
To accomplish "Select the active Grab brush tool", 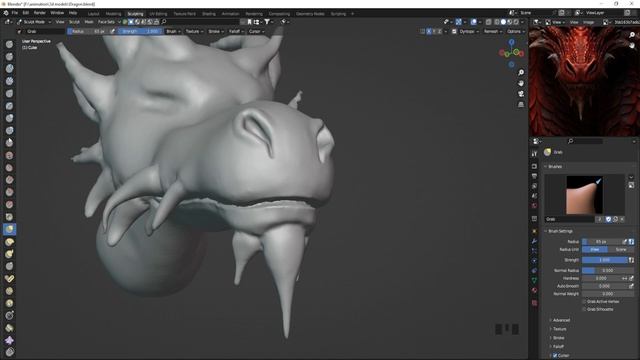I will [x=9, y=229].
